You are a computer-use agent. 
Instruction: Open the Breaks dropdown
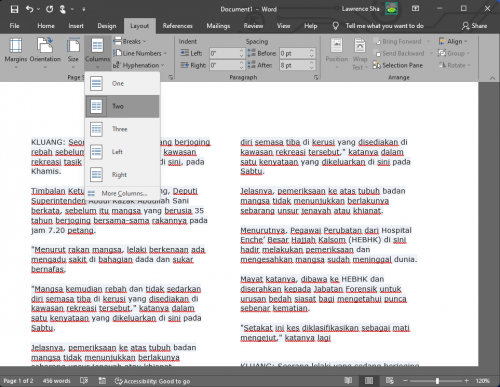130,41
